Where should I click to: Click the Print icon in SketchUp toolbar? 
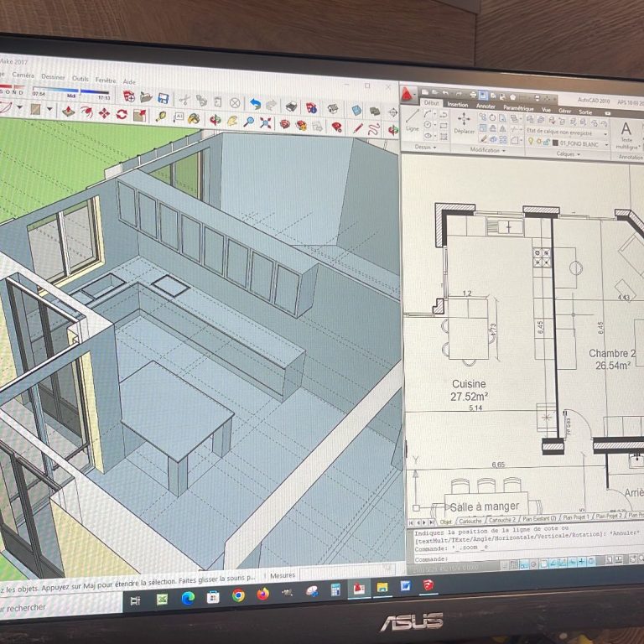pos(291,106)
